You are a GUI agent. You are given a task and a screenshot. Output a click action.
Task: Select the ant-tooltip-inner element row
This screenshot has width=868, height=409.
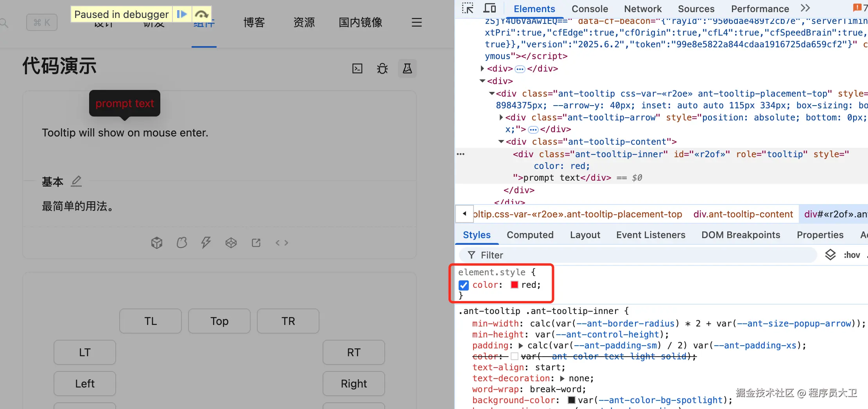pyautogui.click(x=662, y=166)
